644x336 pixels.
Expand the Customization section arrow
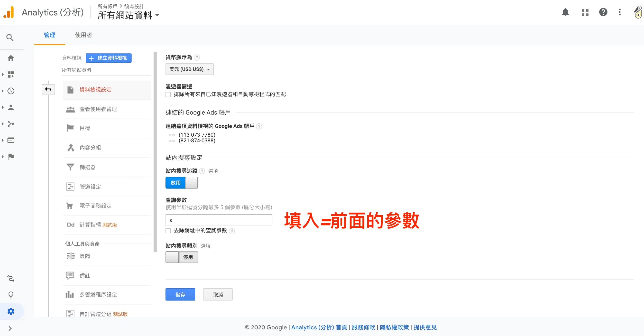(3, 74)
